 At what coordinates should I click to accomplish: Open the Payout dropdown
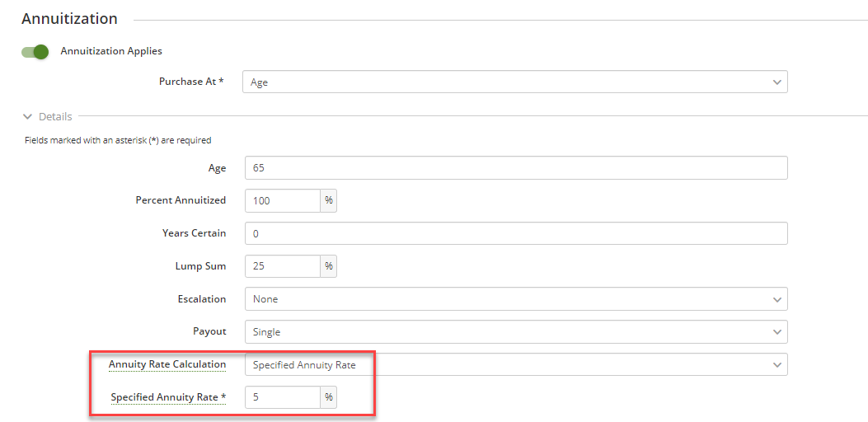click(x=516, y=332)
